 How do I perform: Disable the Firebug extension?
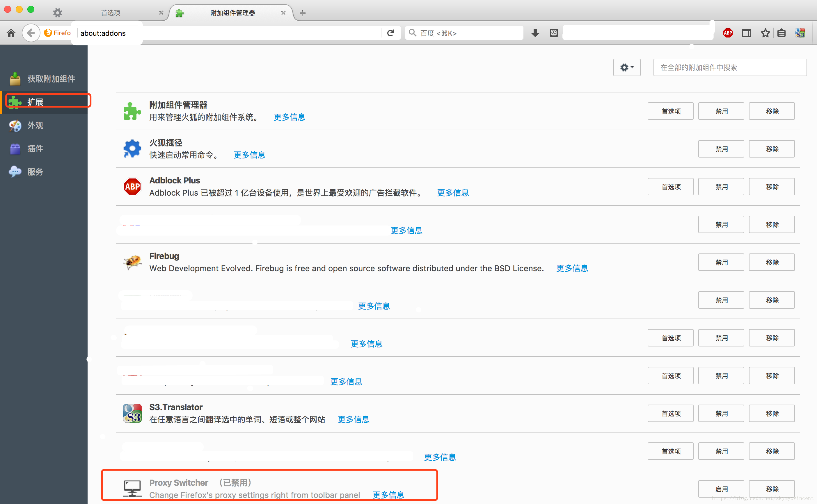tap(722, 262)
